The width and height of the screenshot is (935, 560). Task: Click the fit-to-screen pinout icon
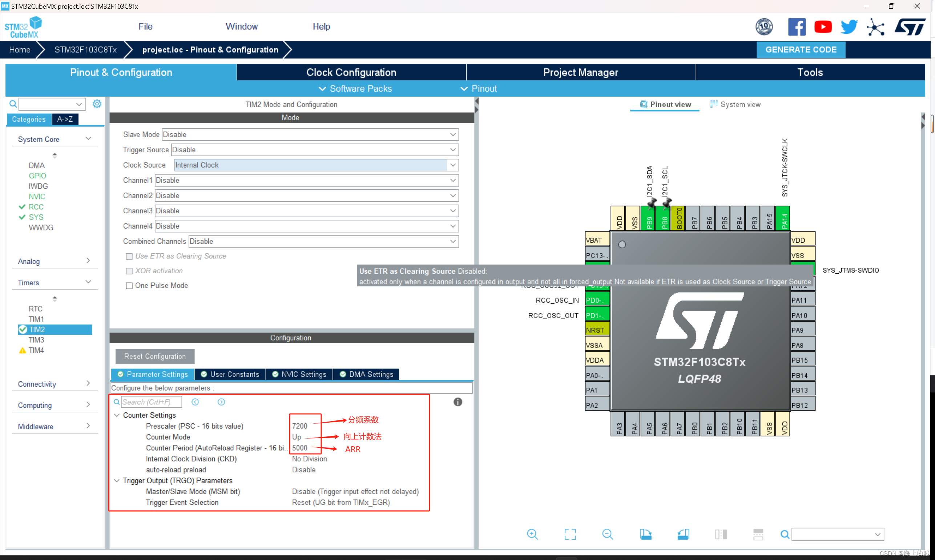570,534
